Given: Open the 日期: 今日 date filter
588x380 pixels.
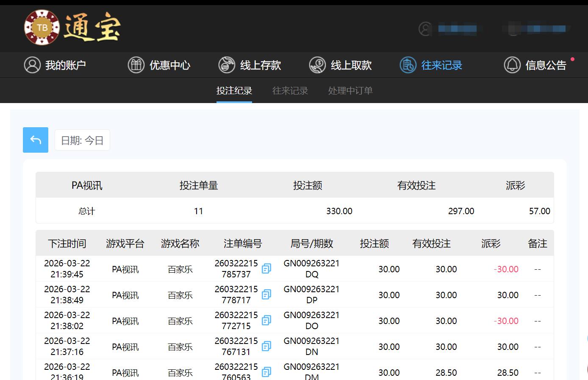Looking at the screenshot, I should point(82,140).
